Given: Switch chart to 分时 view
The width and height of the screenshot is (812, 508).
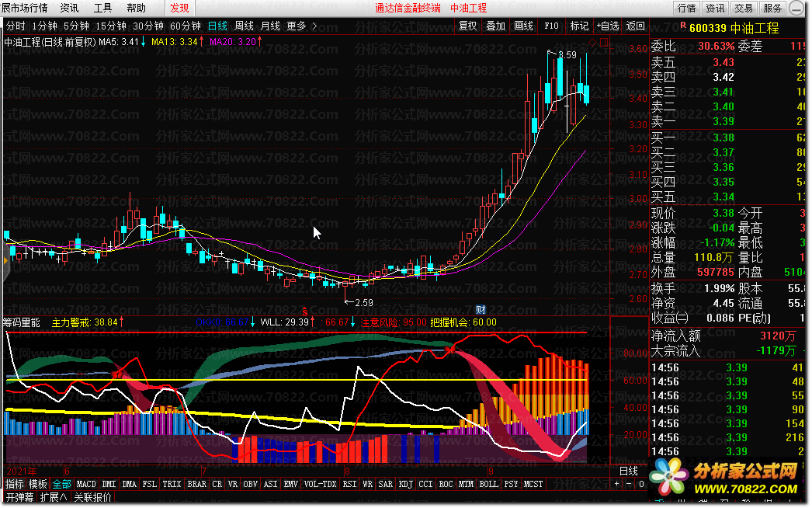Looking at the screenshot, I should coord(16,26).
